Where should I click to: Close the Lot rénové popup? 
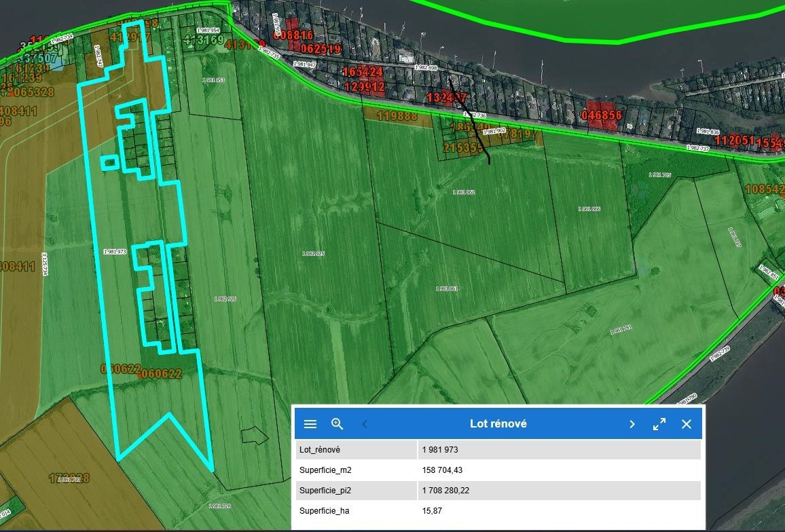686,424
